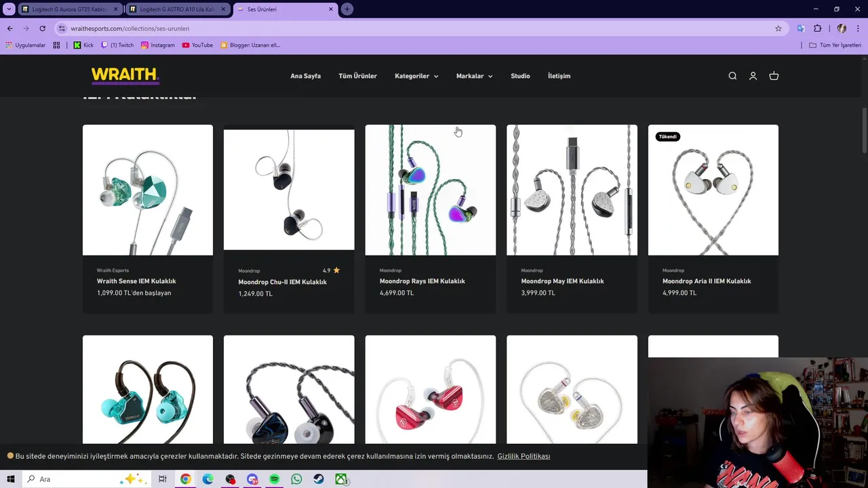This screenshot has width=868, height=488.
Task: Open the Windows Start button
Action: coord(11,479)
